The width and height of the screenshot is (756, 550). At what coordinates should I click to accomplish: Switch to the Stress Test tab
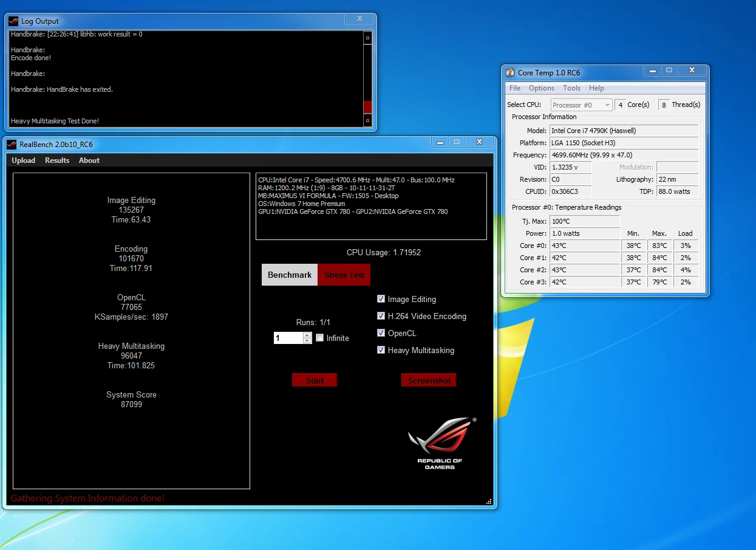click(344, 275)
